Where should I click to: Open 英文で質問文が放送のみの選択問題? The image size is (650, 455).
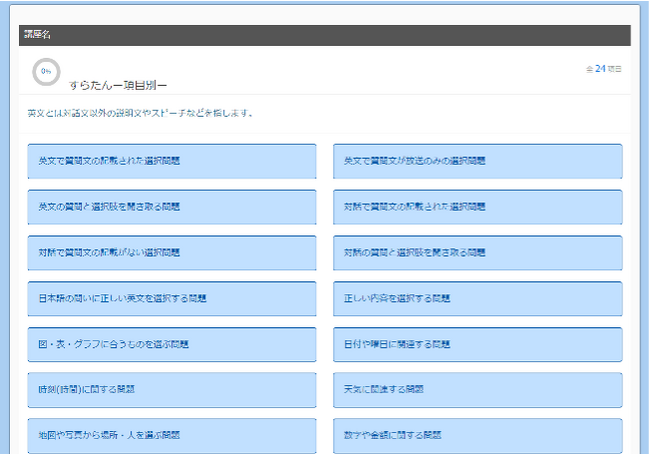(x=477, y=160)
